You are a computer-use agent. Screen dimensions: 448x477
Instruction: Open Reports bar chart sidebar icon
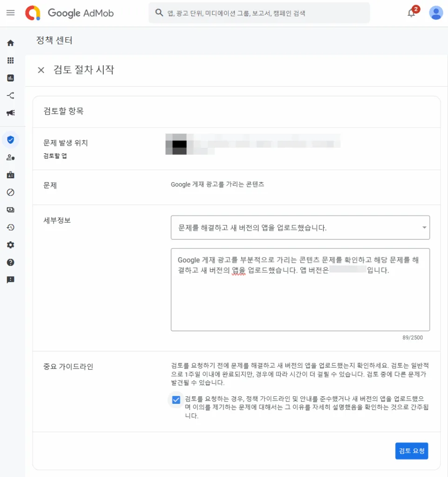[x=11, y=78]
